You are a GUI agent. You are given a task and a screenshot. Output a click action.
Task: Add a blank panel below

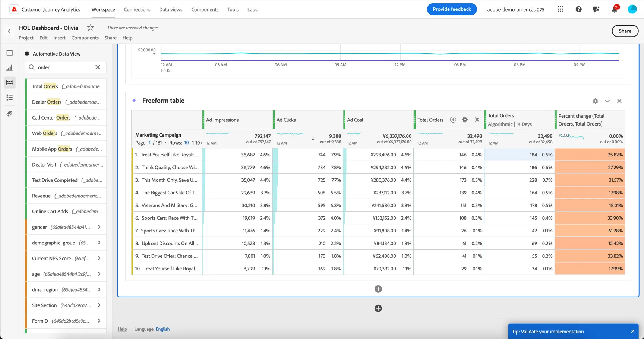[378, 308]
